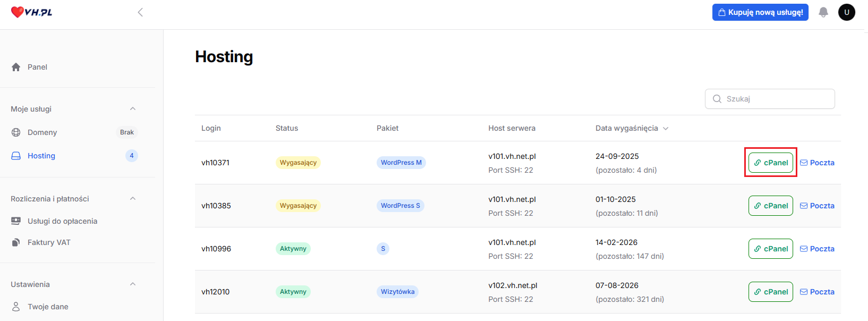Open Usługi do opłacenia menu item

[x=62, y=221]
